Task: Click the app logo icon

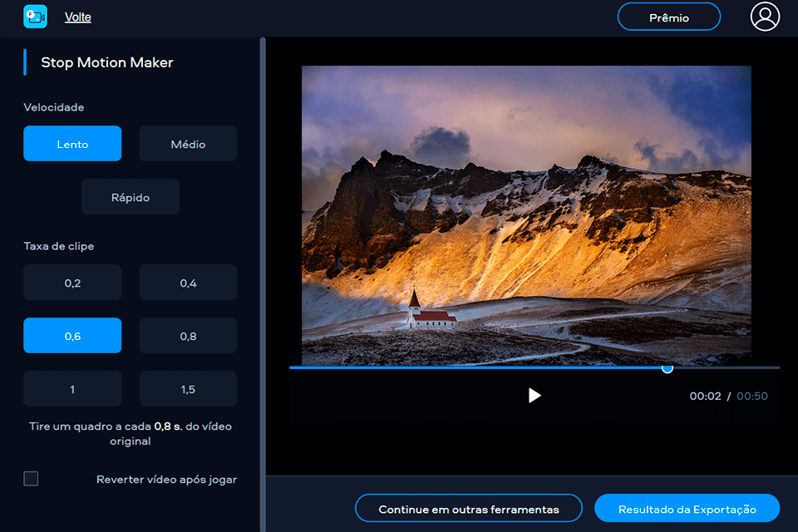Action: tap(35, 17)
